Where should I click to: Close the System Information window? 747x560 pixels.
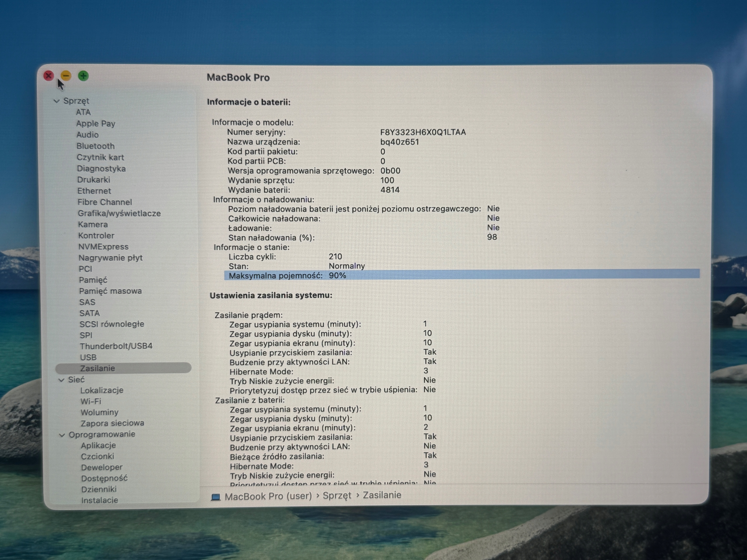click(x=49, y=76)
